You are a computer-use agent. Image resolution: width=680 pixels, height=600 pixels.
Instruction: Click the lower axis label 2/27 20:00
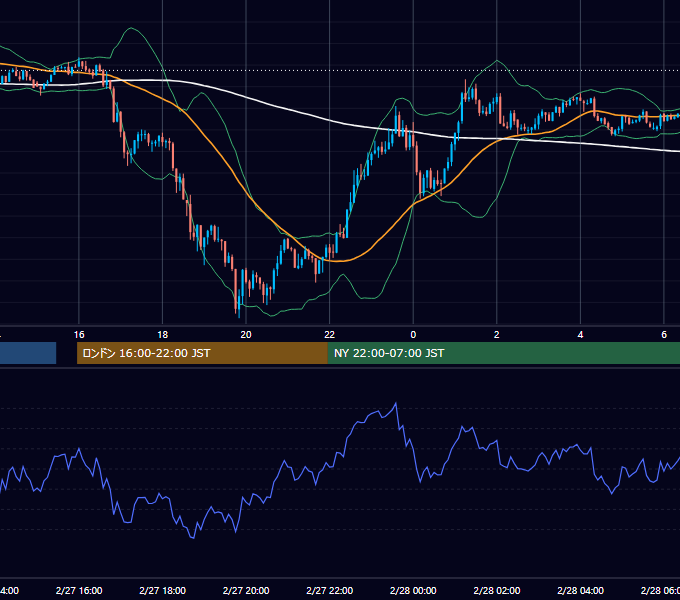tap(246, 590)
